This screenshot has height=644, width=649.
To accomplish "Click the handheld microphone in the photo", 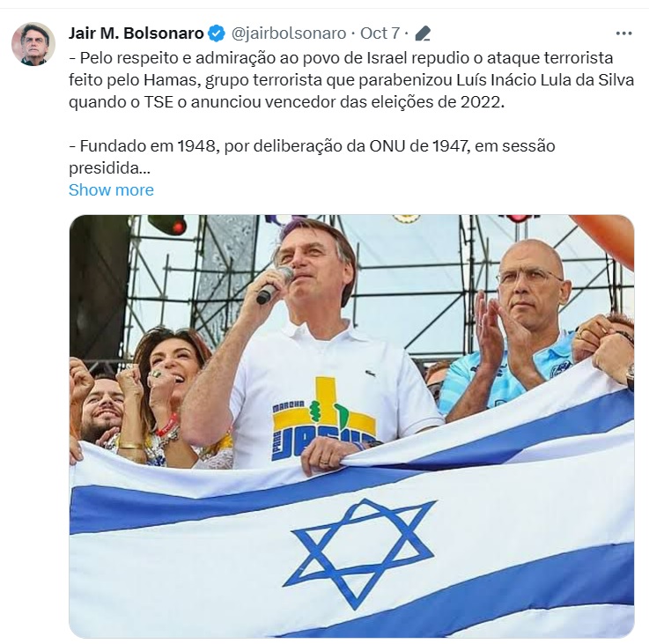I will tap(275, 285).
